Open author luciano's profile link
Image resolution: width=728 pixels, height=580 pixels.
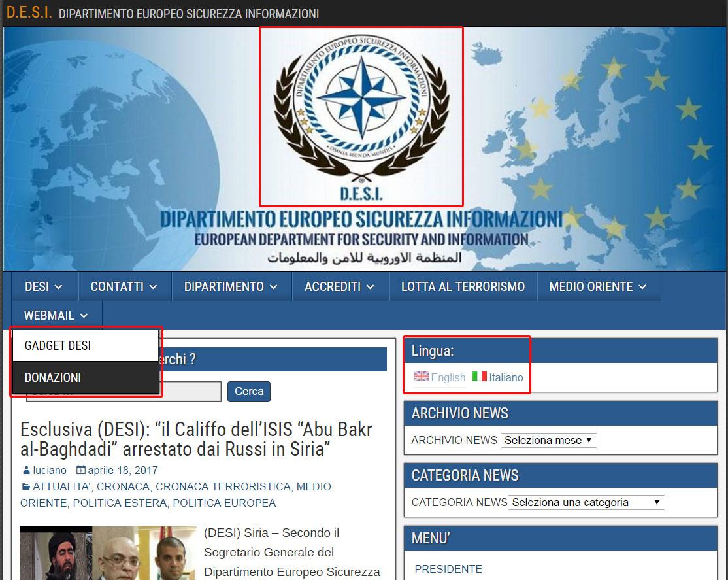point(50,470)
